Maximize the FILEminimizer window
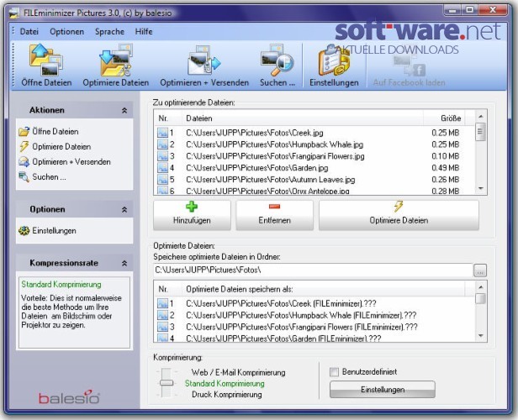 click(x=469, y=10)
